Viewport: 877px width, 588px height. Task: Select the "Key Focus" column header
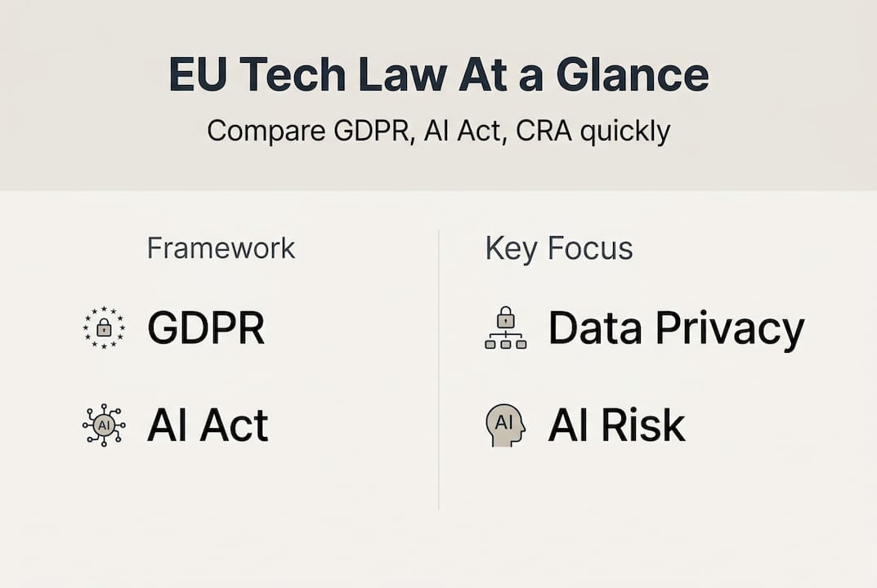pos(559,248)
